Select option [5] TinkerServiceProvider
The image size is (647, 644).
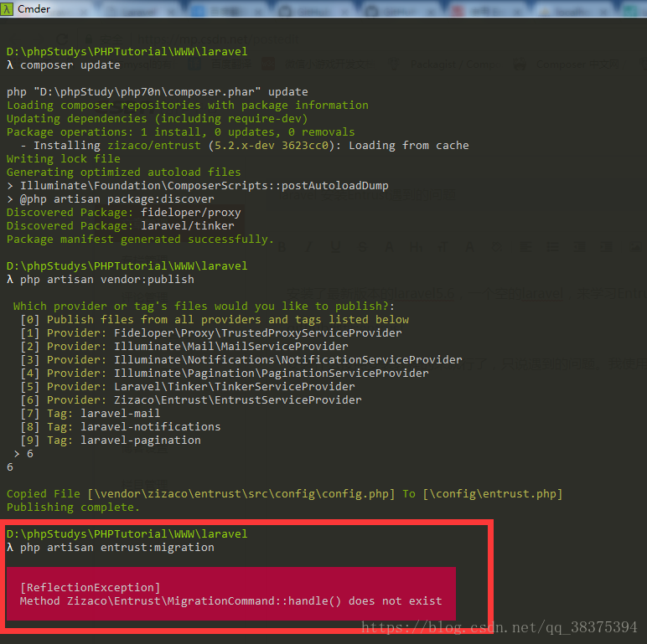[188, 387]
